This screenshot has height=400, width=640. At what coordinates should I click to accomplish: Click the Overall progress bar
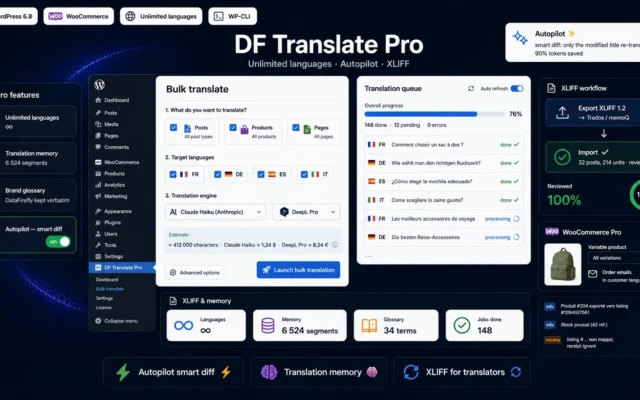[x=434, y=114]
